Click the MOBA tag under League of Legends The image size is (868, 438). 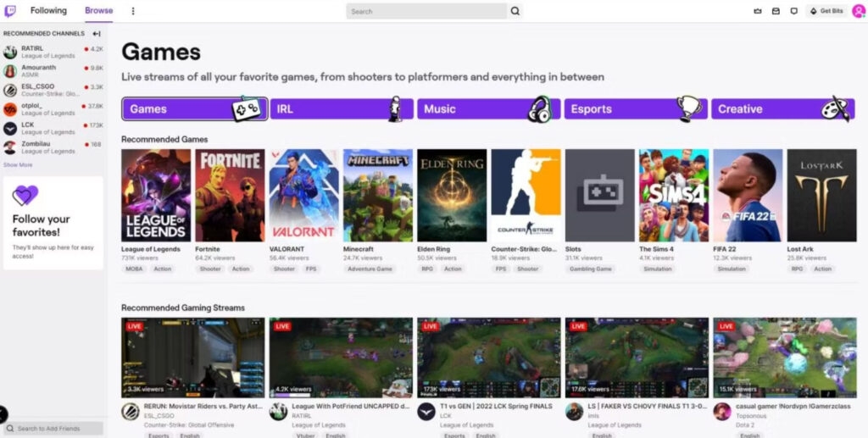[134, 269]
